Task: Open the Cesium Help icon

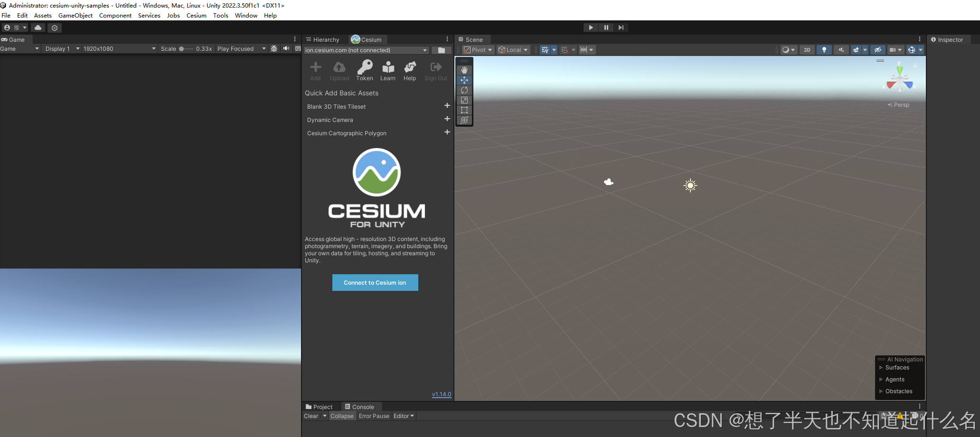Action: (x=410, y=71)
